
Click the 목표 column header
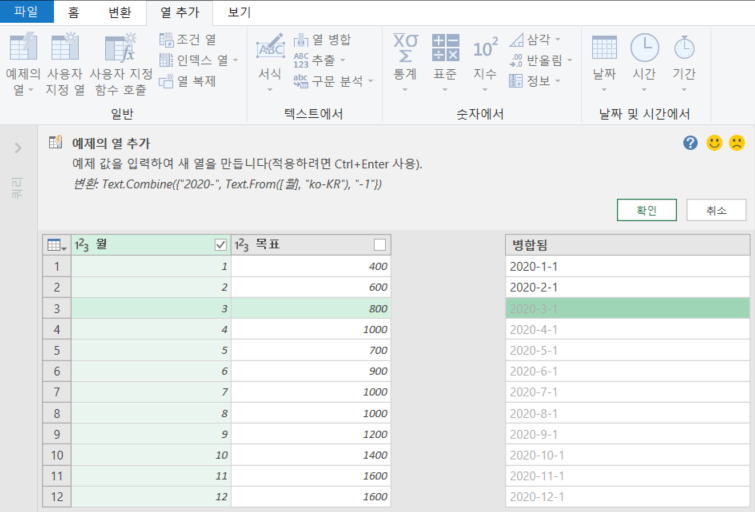coord(311,245)
